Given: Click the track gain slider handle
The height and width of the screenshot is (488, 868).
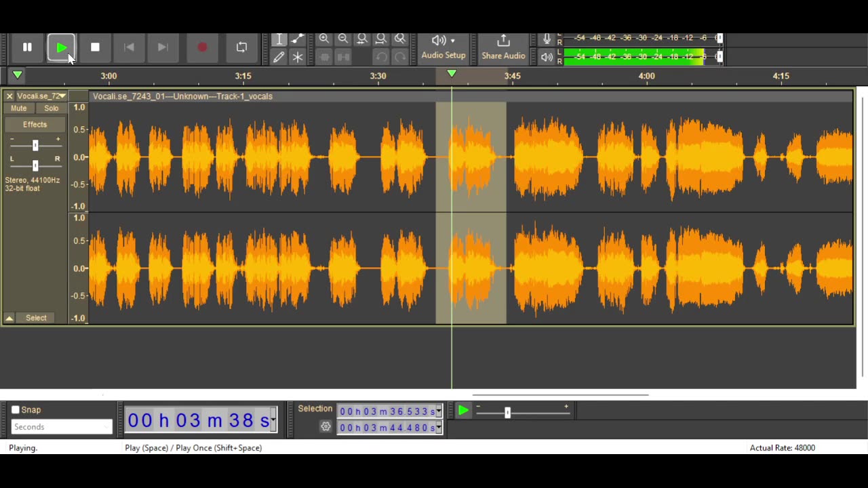Looking at the screenshot, I should [35, 145].
